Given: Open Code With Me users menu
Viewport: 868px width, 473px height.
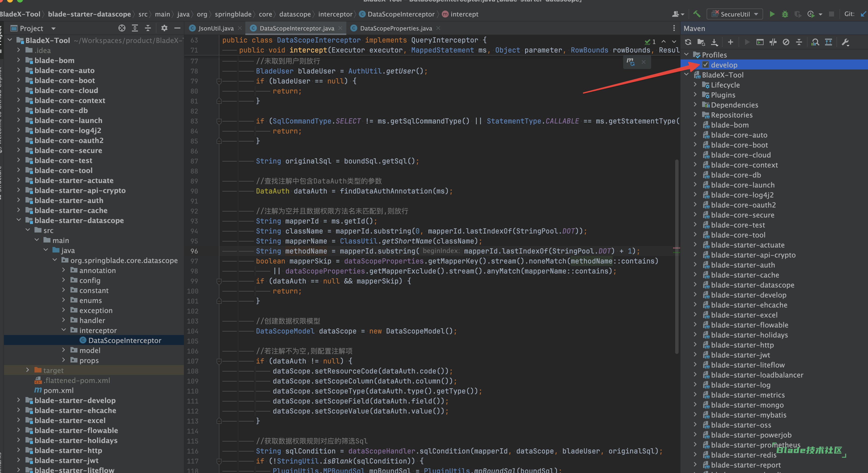Looking at the screenshot, I should click(678, 14).
